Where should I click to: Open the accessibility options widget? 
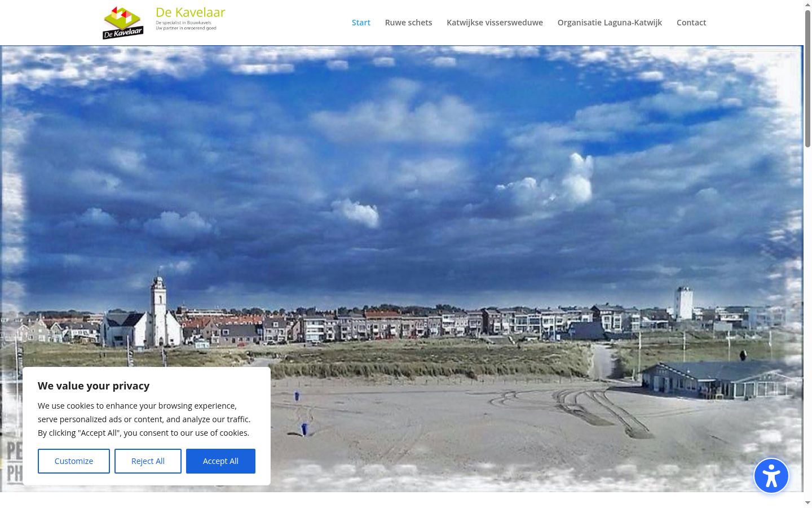[x=771, y=476]
